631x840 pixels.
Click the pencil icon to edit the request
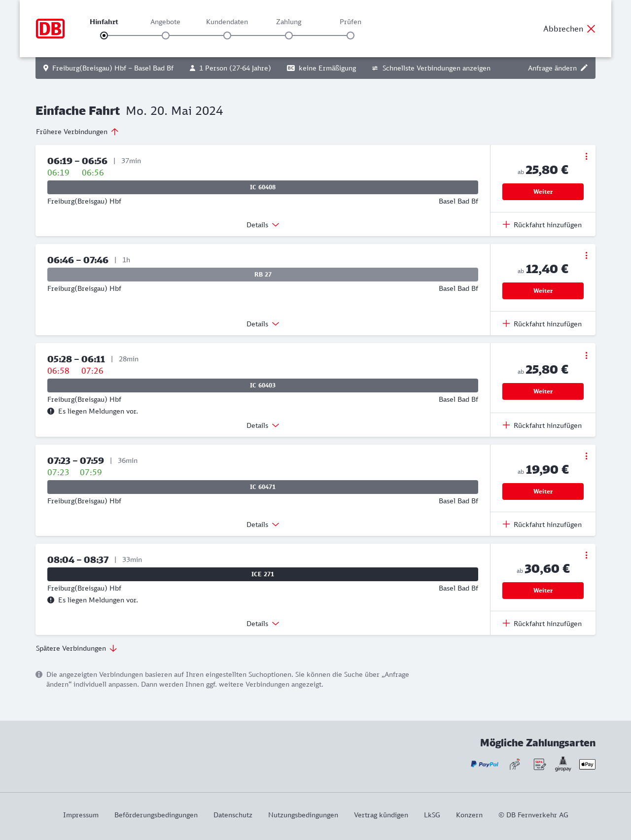point(584,68)
